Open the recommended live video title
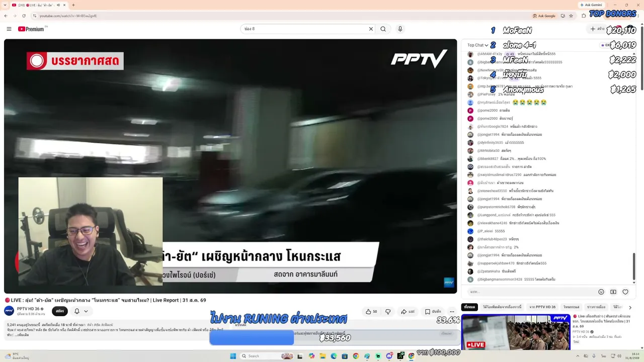The width and height of the screenshot is (644, 362). coord(601,321)
